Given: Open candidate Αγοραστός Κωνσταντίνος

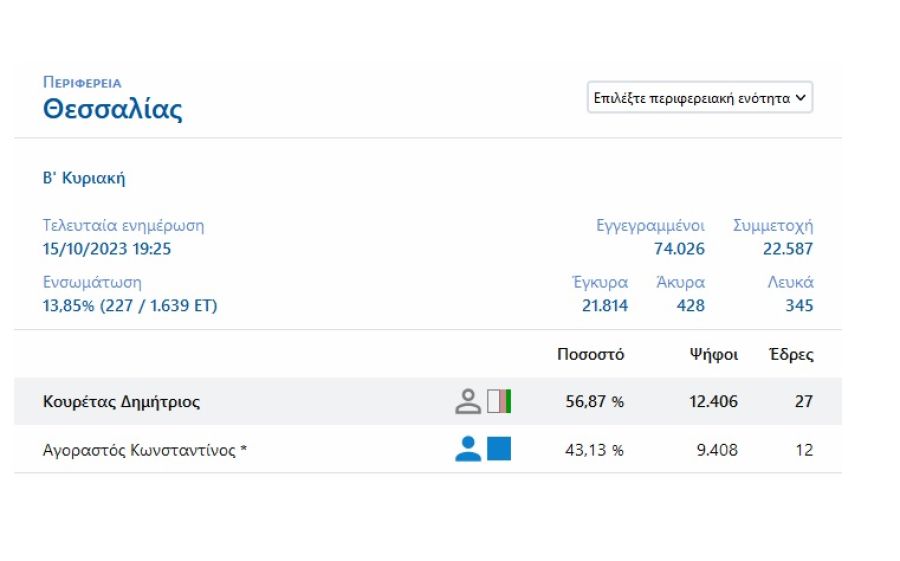Looking at the screenshot, I should tap(145, 450).
